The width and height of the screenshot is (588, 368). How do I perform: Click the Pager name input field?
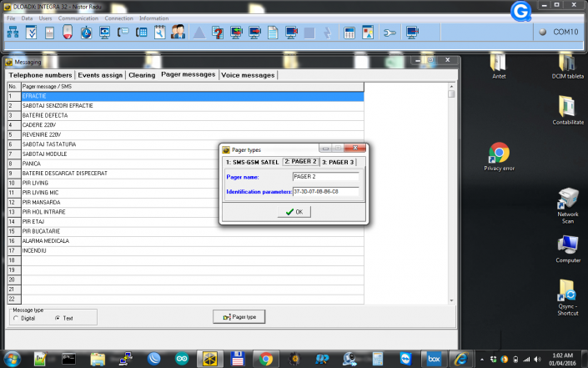click(325, 177)
